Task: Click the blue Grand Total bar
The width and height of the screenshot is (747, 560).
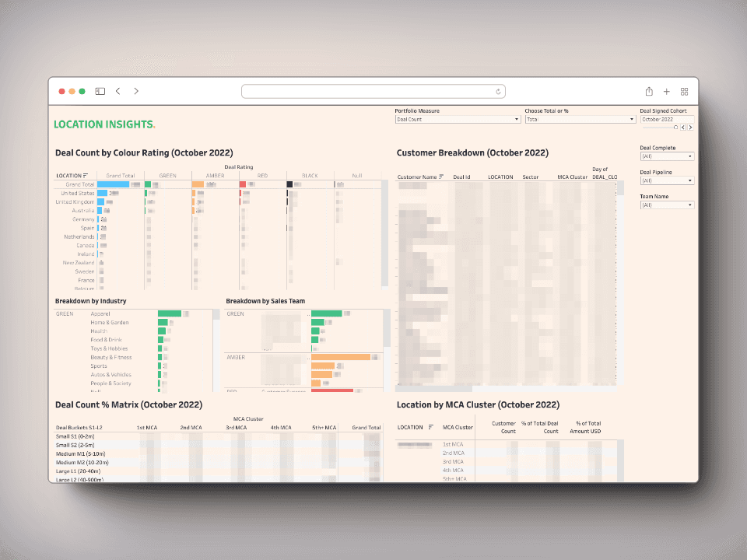Action: click(114, 184)
